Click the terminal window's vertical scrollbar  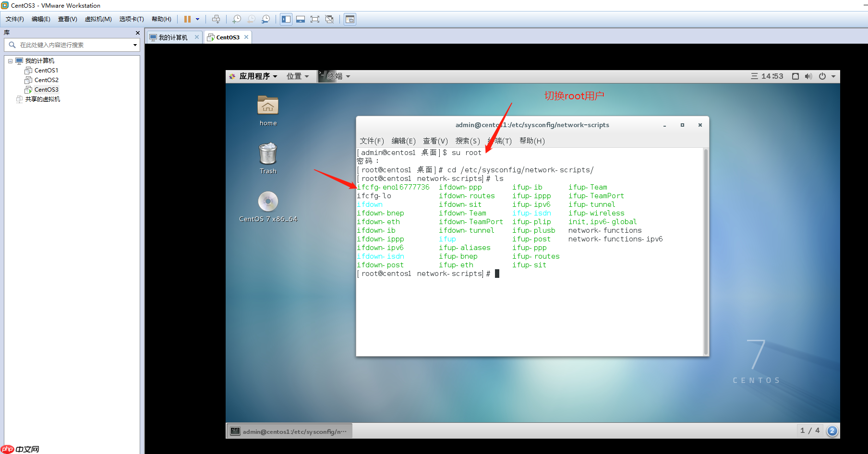pos(706,251)
